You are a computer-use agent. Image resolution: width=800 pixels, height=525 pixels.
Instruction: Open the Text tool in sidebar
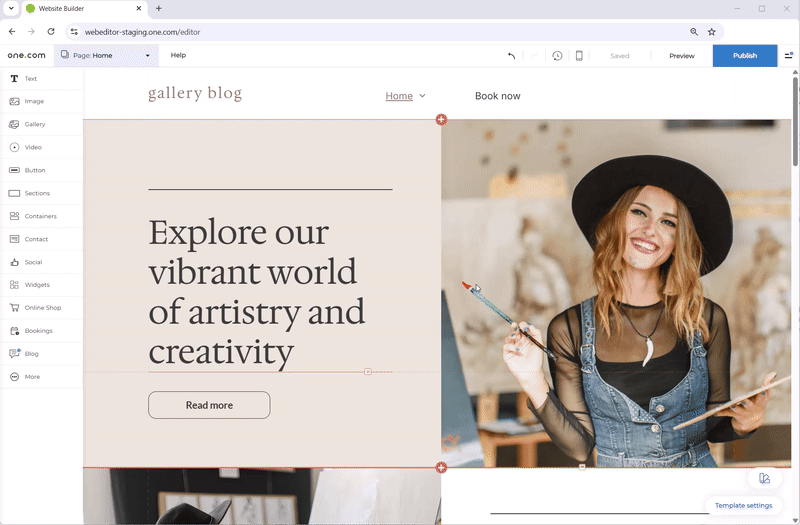tap(30, 78)
